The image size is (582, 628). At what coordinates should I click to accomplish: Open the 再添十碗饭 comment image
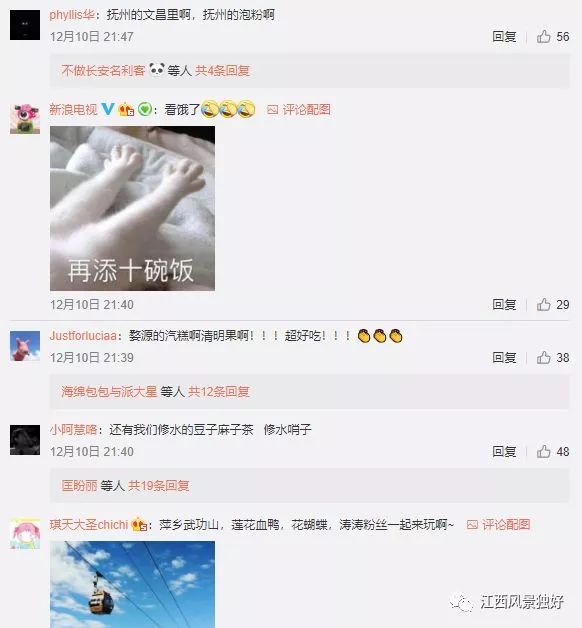(133, 208)
